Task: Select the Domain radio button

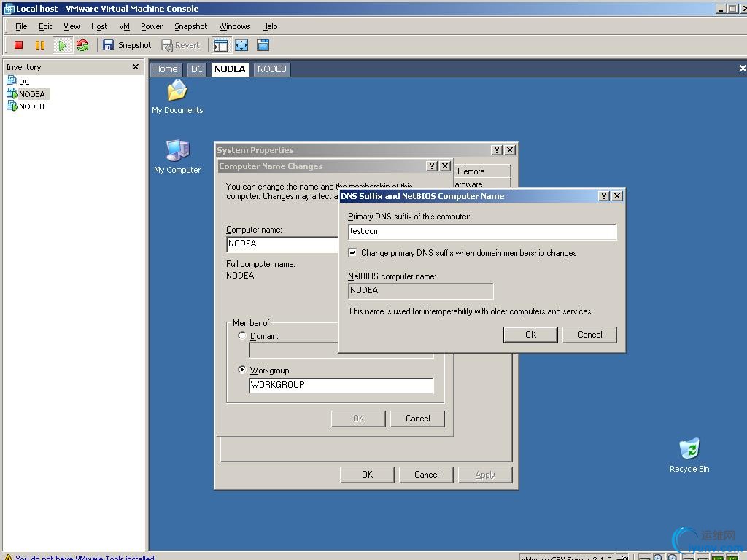Action: (x=242, y=335)
